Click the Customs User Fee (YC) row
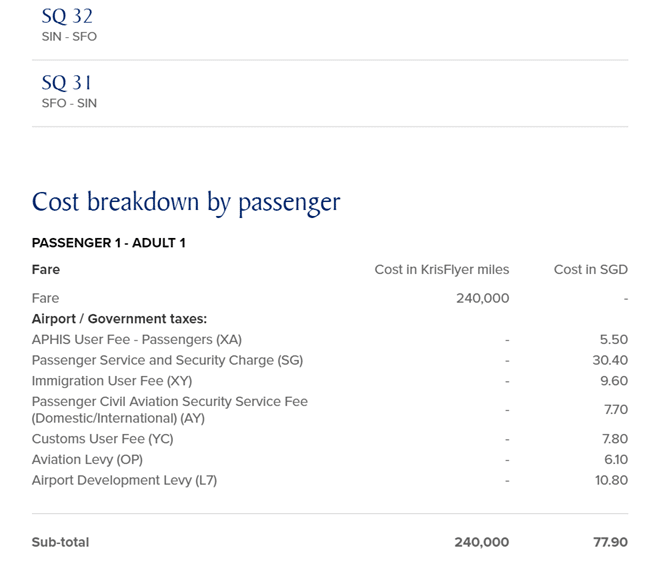The image size is (661, 568). point(330,439)
